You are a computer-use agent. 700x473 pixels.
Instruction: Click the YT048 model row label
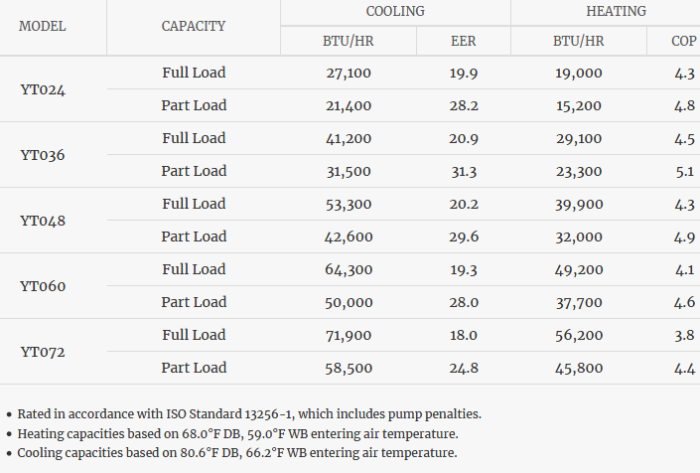click(43, 220)
